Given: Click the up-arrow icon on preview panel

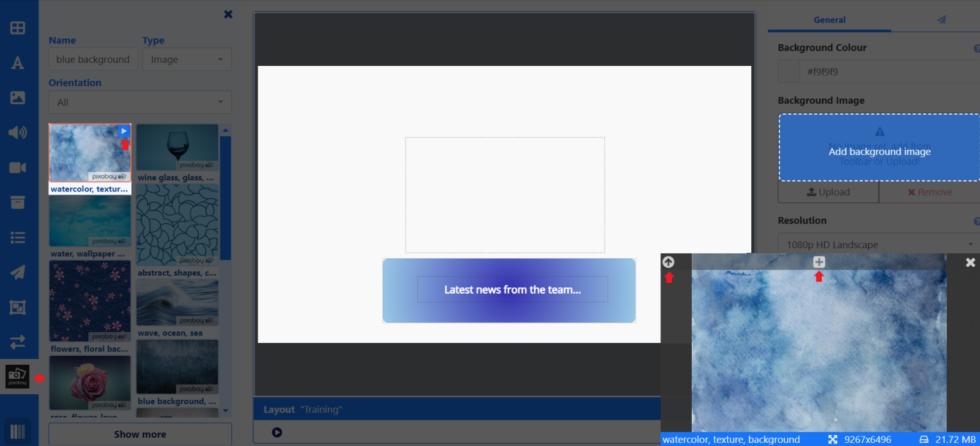Looking at the screenshot, I should (x=668, y=262).
